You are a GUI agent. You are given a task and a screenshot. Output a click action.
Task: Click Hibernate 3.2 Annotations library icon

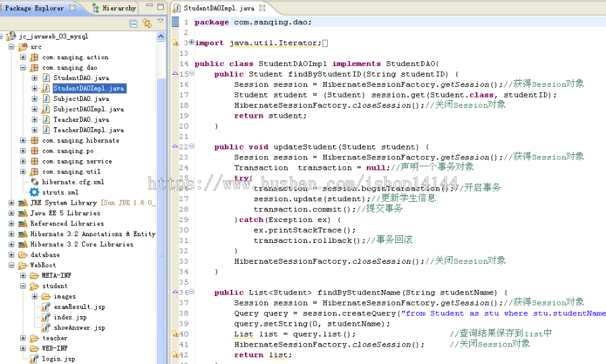[23, 234]
